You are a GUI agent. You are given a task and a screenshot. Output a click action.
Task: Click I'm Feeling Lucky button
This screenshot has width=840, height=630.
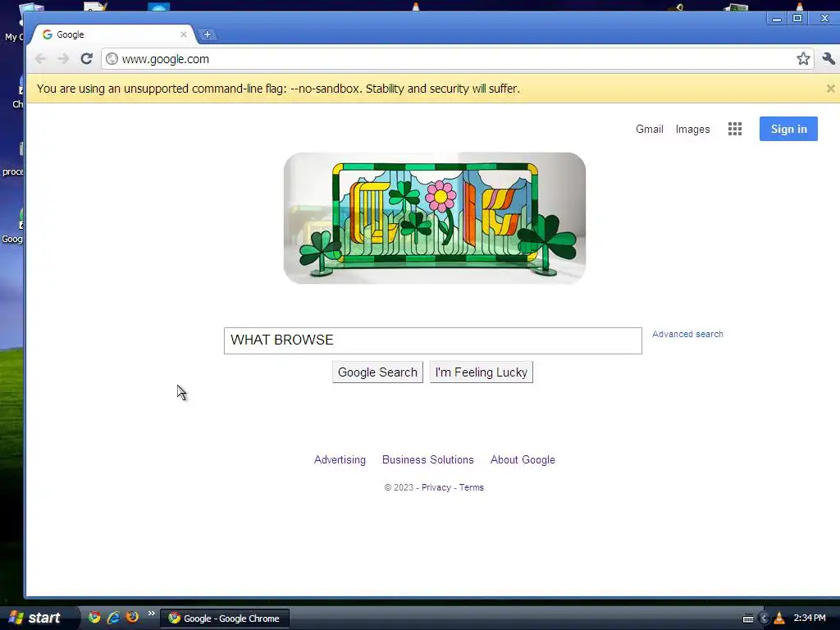[481, 372]
